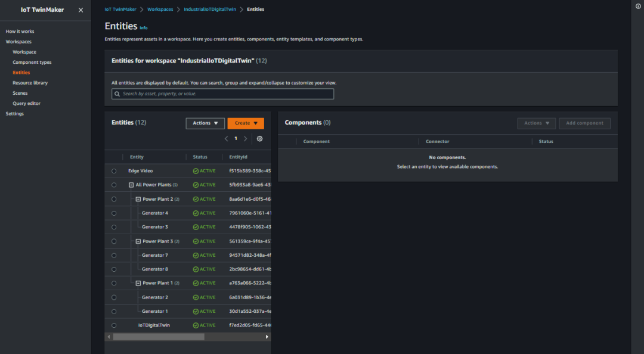Open the Create dropdown button
644x354 pixels.
click(x=246, y=123)
